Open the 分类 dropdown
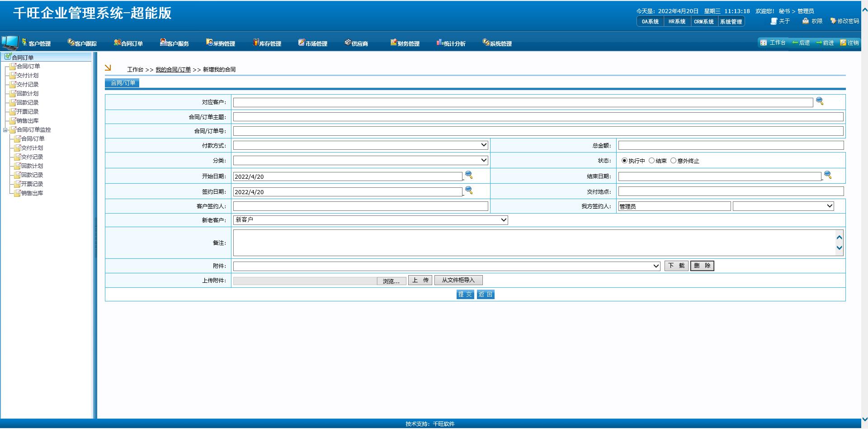 (360, 160)
